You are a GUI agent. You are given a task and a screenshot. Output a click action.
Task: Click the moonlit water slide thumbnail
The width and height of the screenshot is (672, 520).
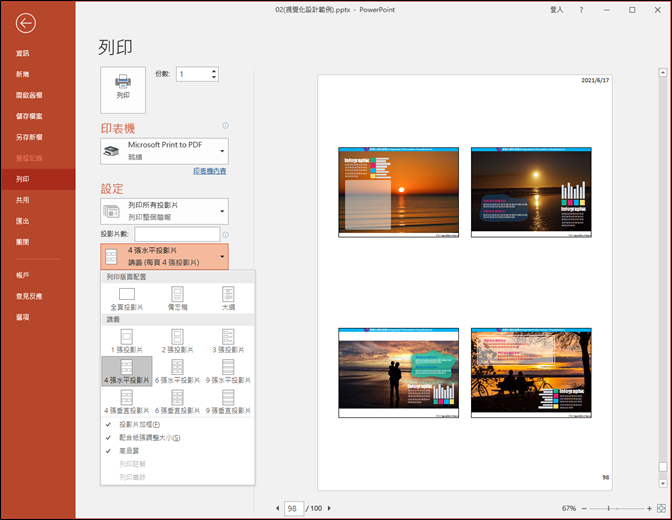(531, 192)
